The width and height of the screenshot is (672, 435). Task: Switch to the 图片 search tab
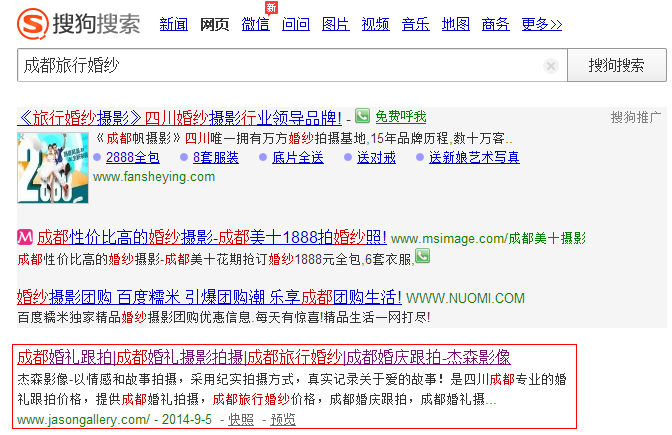335,23
